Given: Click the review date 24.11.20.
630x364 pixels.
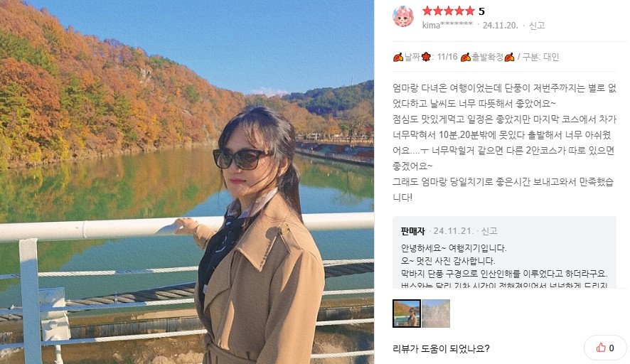Looking at the screenshot, I should tap(500, 26).
